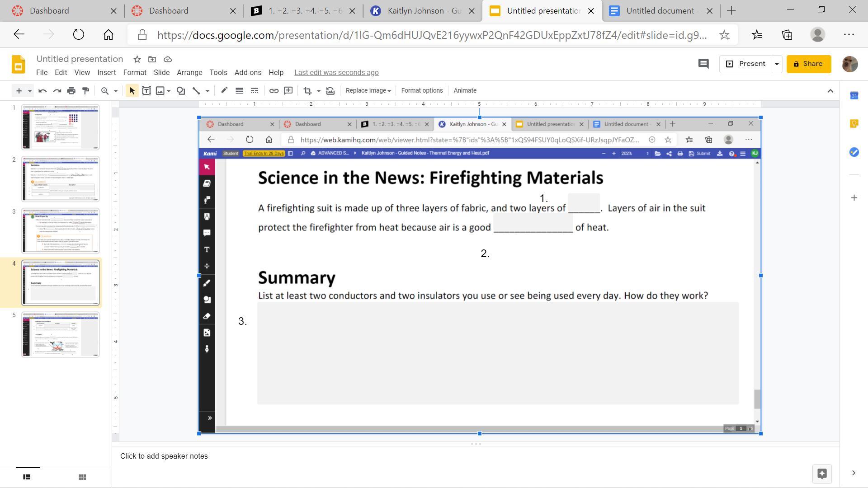Click the Format options button

click(422, 90)
